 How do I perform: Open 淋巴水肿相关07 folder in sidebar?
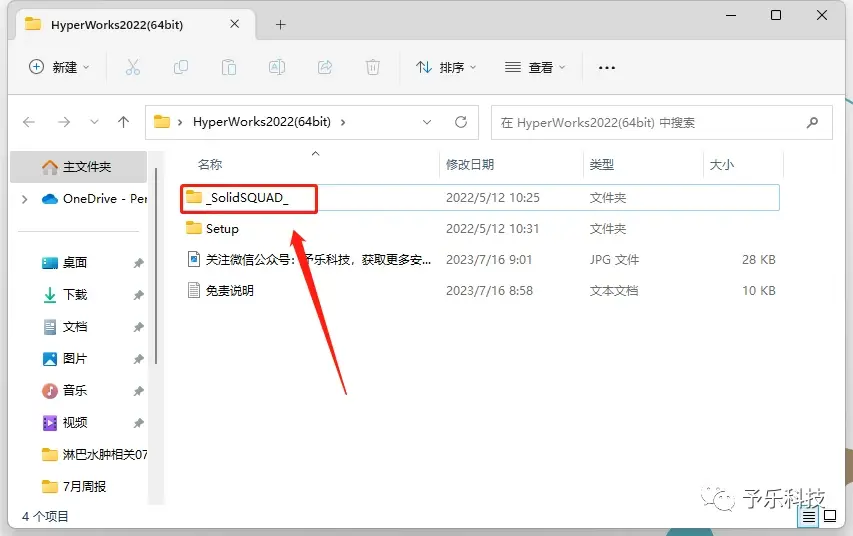(94, 454)
